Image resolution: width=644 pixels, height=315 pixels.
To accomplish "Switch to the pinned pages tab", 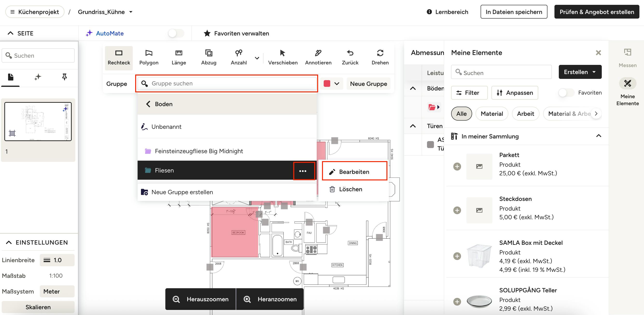I will coord(64,77).
